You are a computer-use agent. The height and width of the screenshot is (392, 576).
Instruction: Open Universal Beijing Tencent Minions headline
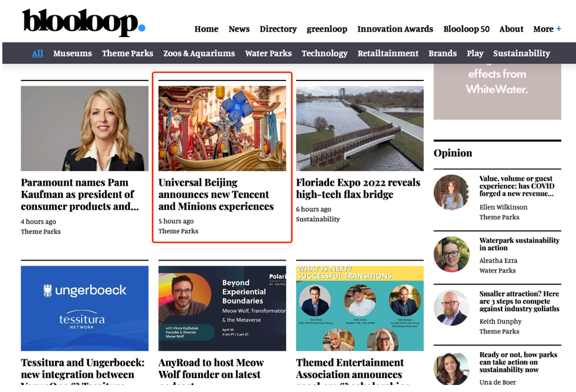tap(216, 195)
